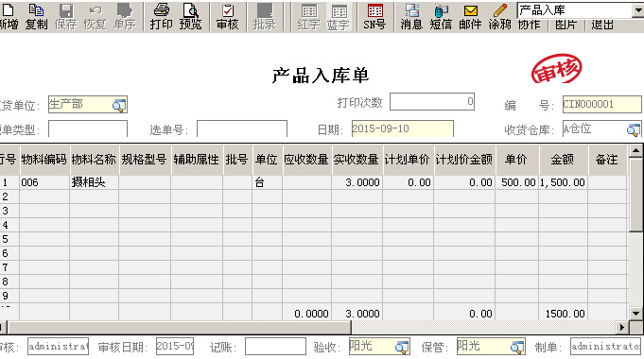Viewport: 644px width, 359px height.
Task: Click the 实收数量 column header
Action: coord(357,160)
